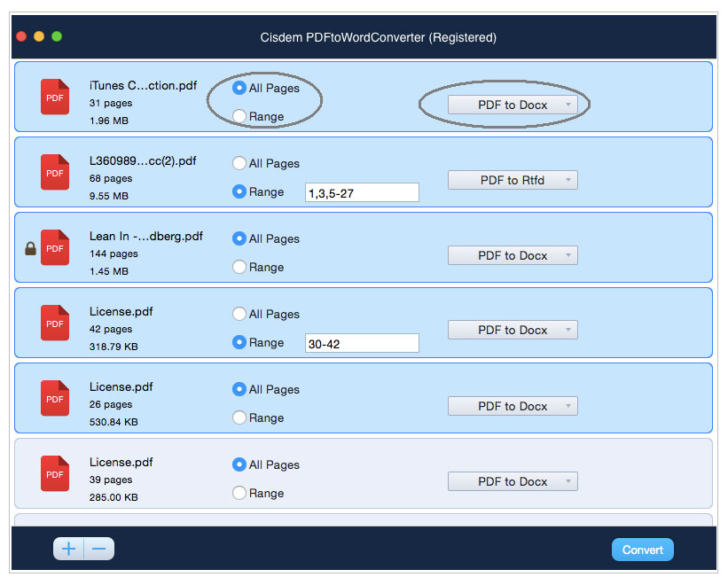728x585 pixels.
Task: Open format dropdown for Lean In -...dberg.pdf
Action: (x=513, y=255)
